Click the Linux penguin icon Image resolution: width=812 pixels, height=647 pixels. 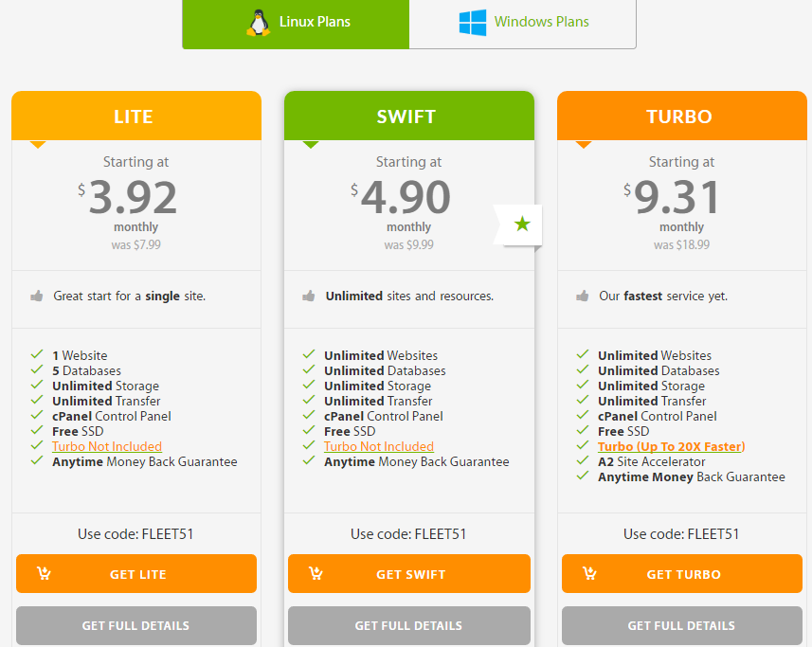[258, 22]
